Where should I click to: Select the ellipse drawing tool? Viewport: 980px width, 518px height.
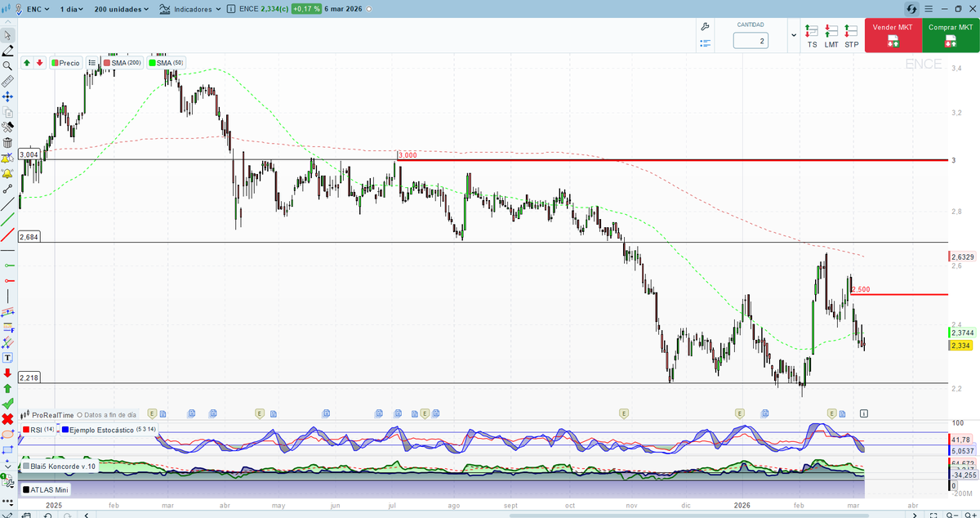coord(7,434)
